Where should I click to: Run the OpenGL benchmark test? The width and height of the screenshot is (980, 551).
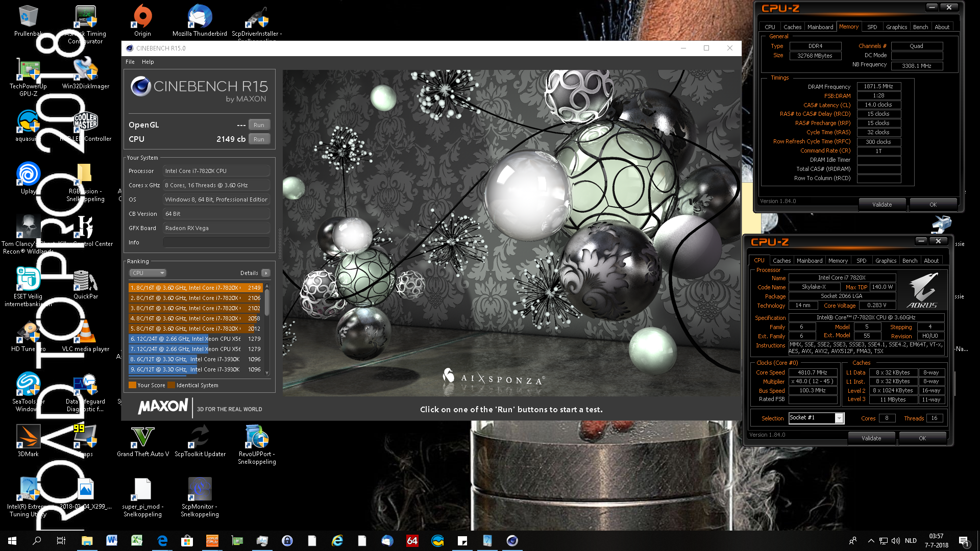(x=259, y=125)
